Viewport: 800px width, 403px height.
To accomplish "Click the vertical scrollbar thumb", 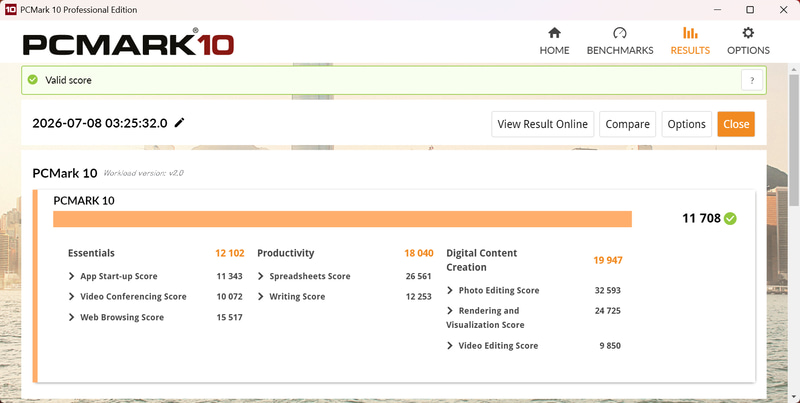I will coord(794,140).
